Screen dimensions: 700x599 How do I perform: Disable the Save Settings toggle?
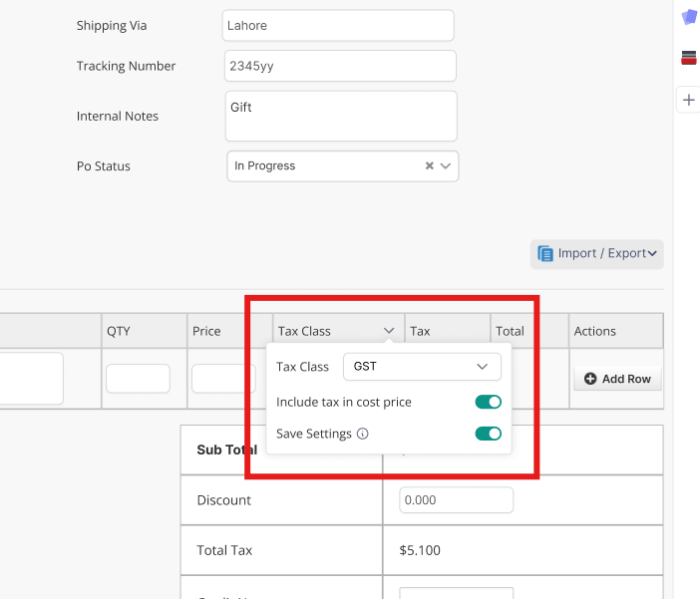tap(488, 434)
